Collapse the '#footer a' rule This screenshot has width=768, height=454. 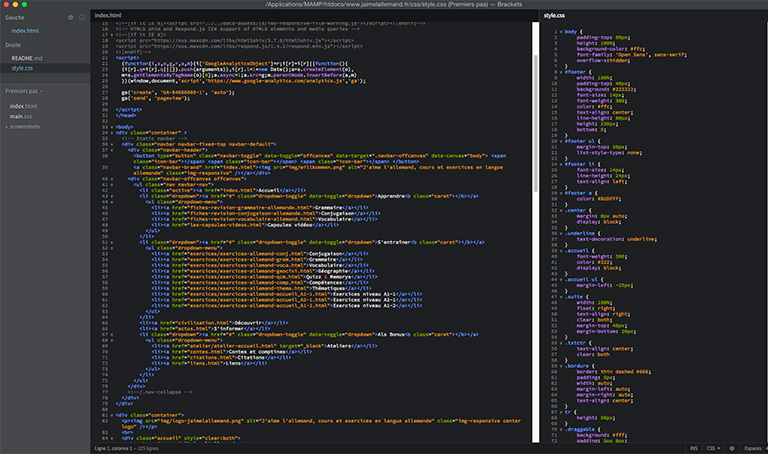pyautogui.click(x=561, y=193)
